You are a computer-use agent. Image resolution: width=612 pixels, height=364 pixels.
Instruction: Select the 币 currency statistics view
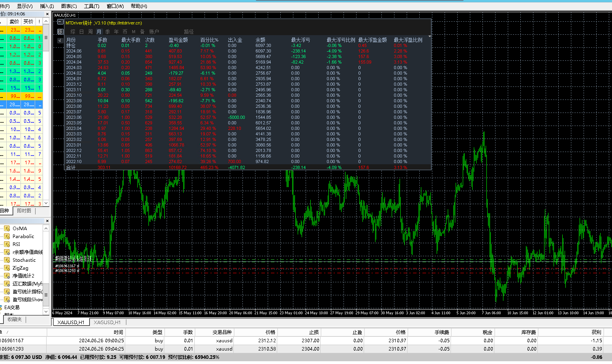point(125,32)
